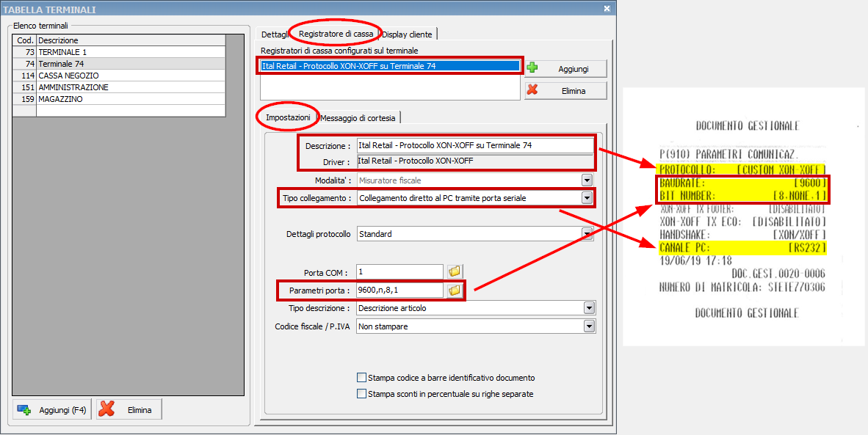The width and height of the screenshot is (868, 435).
Task: Click the red X icon to delete terminal
Action: [107, 410]
